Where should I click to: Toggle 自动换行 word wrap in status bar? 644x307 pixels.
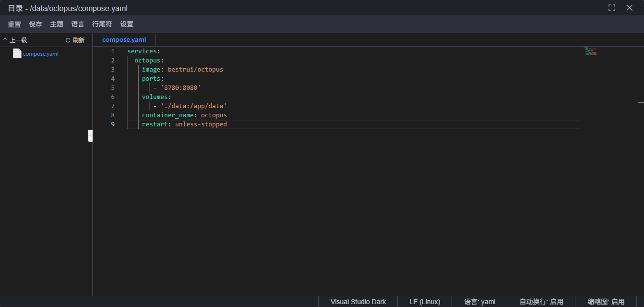[x=541, y=302]
